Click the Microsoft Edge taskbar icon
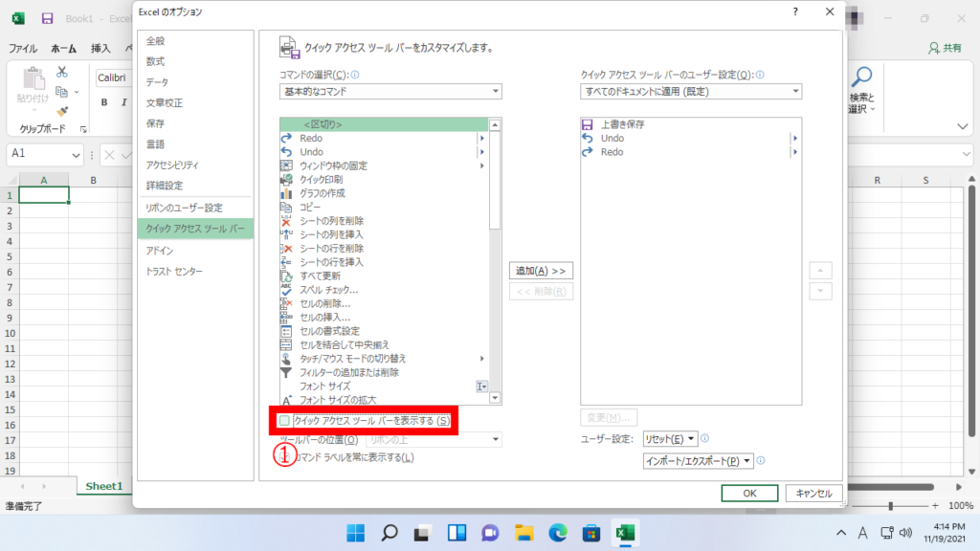The image size is (980, 551). click(558, 532)
